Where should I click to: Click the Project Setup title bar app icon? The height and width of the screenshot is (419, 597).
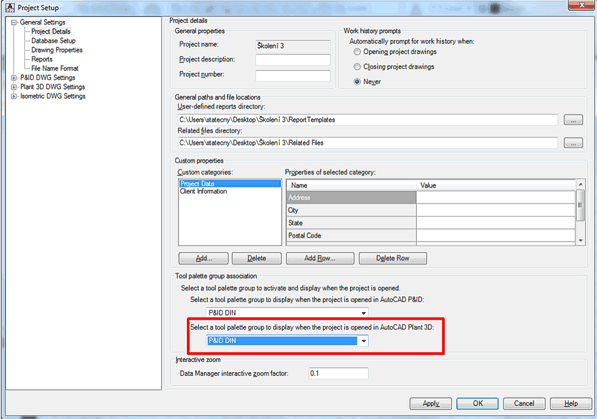point(10,7)
